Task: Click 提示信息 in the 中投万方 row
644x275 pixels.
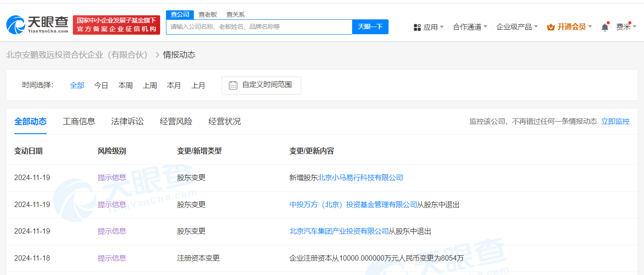Action: (112, 205)
